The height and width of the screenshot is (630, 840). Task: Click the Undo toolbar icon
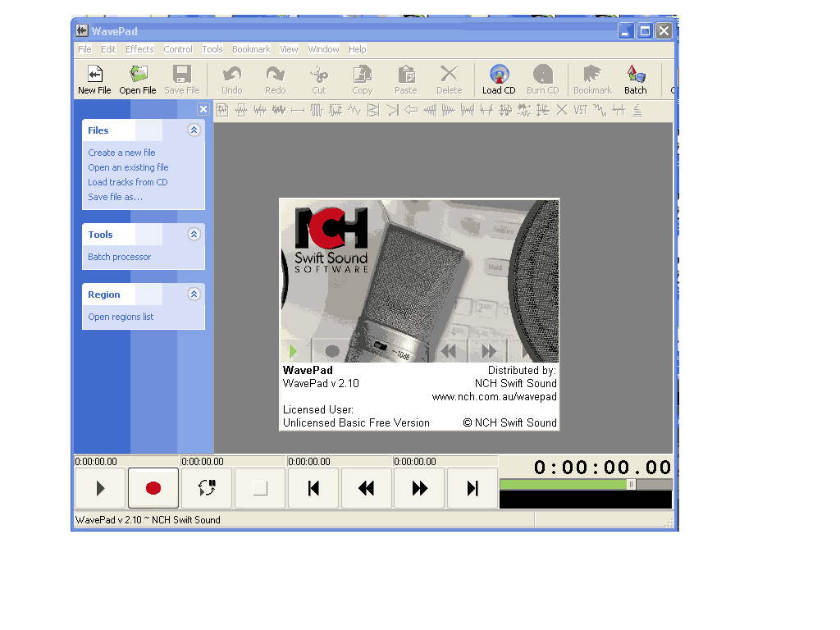[x=232, y=80]
